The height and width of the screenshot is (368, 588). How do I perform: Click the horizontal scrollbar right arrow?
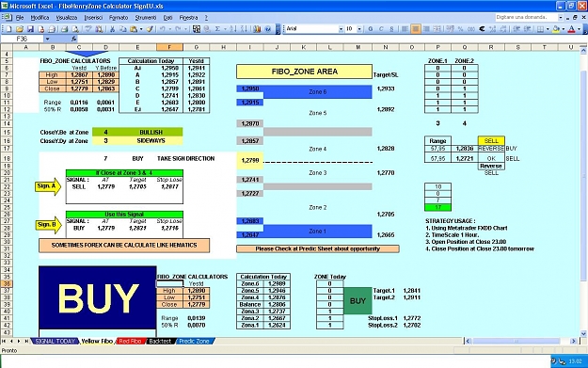tap(573, 341)
